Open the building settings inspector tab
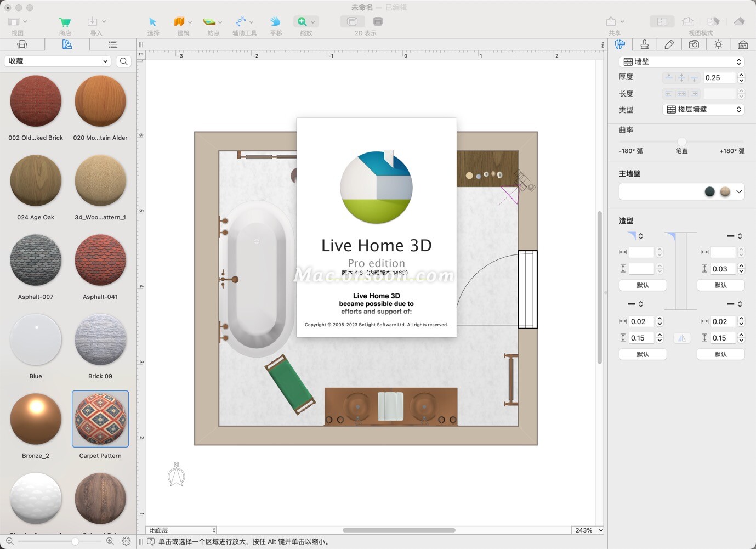 [743, 44]
